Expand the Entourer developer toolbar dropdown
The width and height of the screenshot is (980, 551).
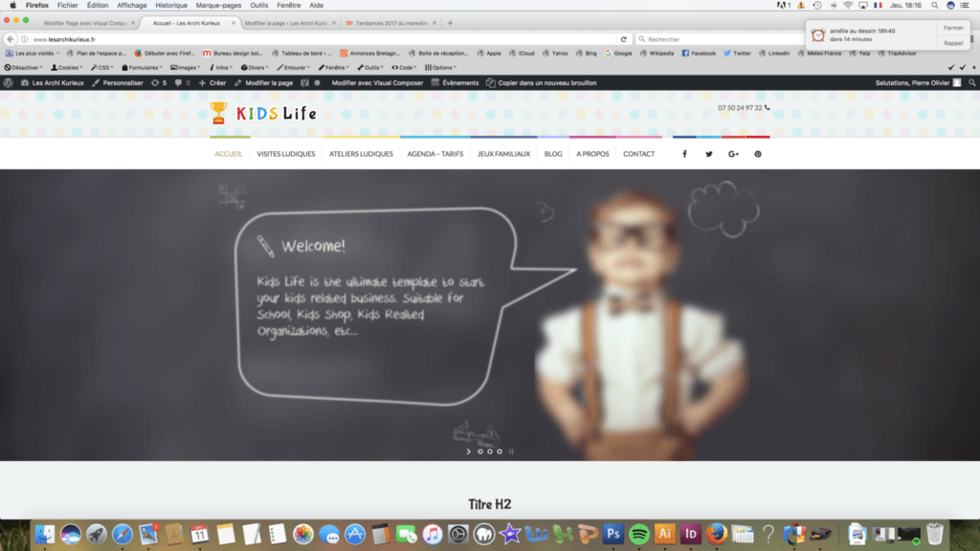pos(294,68)
